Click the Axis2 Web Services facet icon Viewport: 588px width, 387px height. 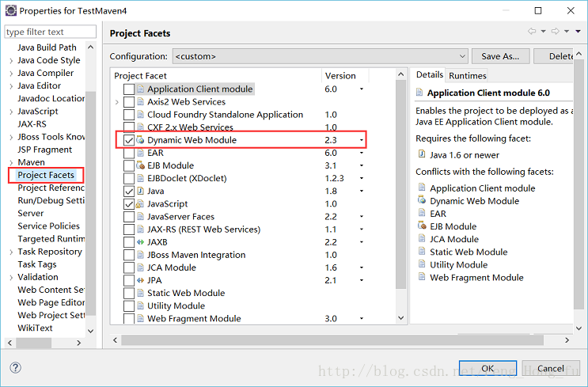pyautogui.click(x=140, y=101)
